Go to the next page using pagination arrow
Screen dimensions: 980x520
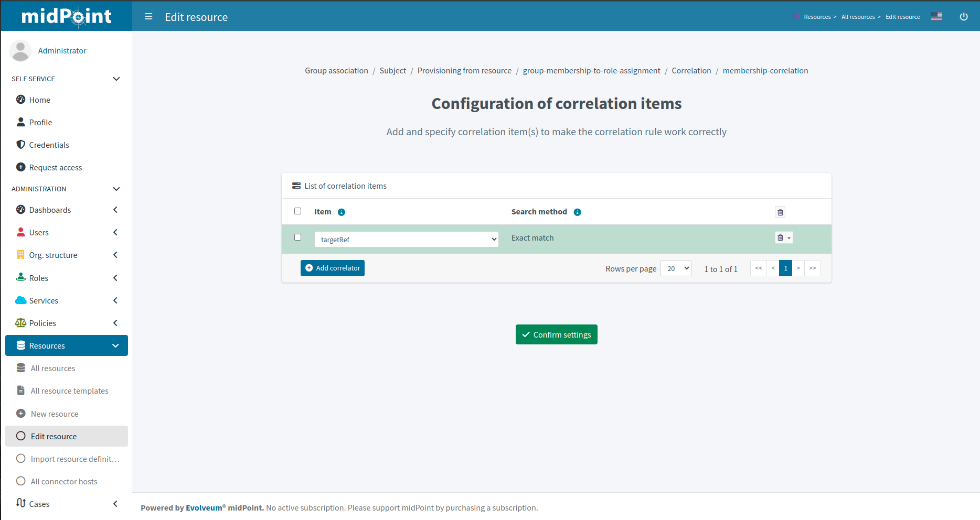click(x=798, y=268)
